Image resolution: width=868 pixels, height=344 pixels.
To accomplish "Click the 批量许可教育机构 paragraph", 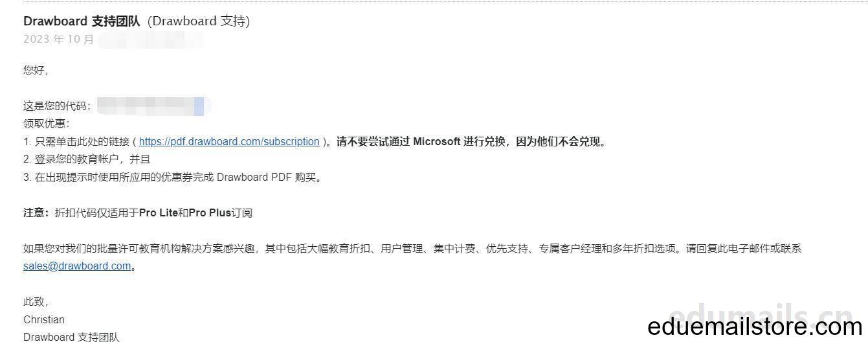I will coord(412,248).
